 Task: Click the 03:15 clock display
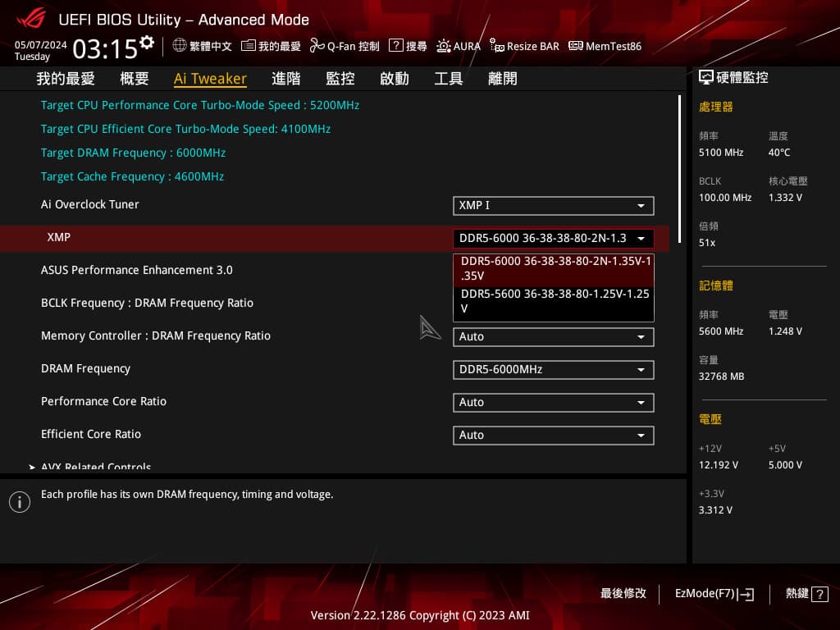pyautogui.click(x=105, y=49)
